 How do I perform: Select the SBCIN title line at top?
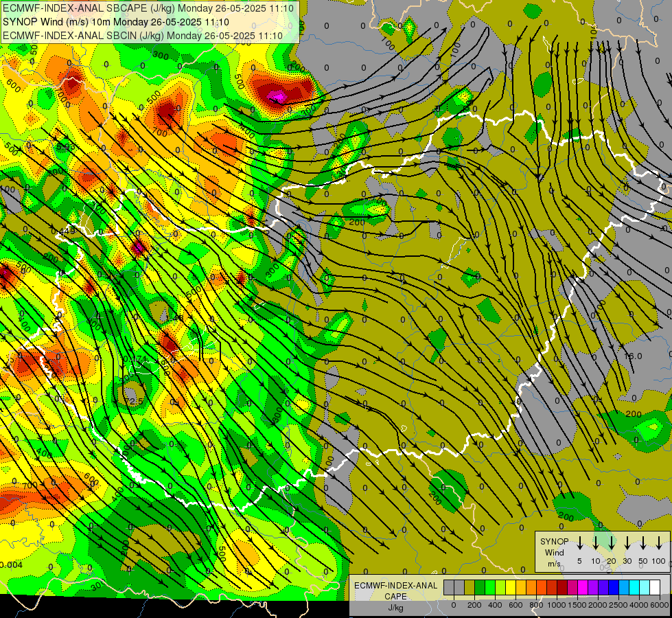(143, 36)
